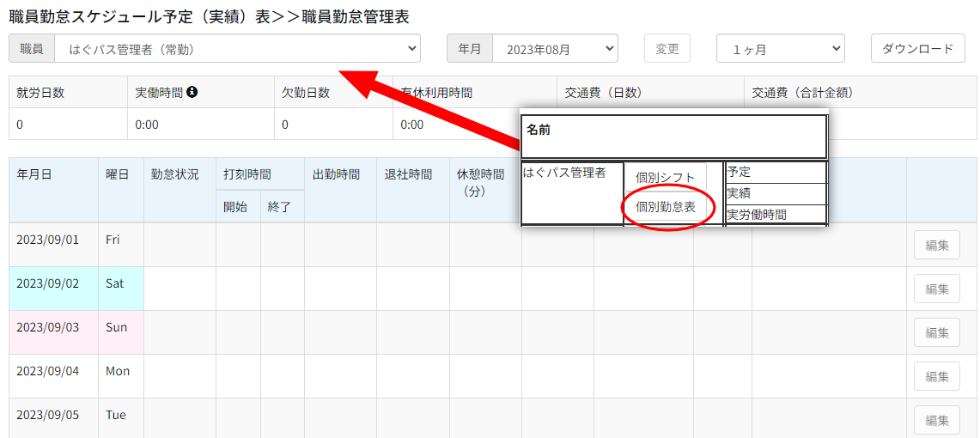This screenshot has height=438, width=980.
Task: Open edit for 2023/09/04 Monday
Action: pos(936,376)
